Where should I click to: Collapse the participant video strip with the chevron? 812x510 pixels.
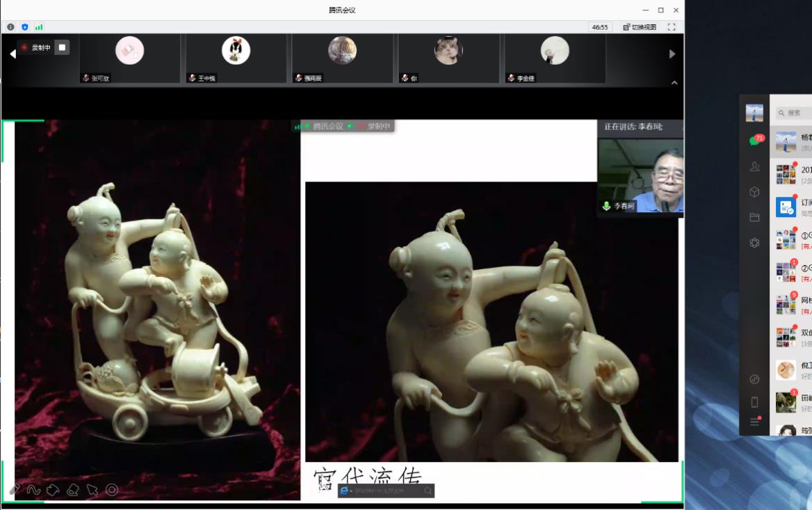(x=674, y=83)
